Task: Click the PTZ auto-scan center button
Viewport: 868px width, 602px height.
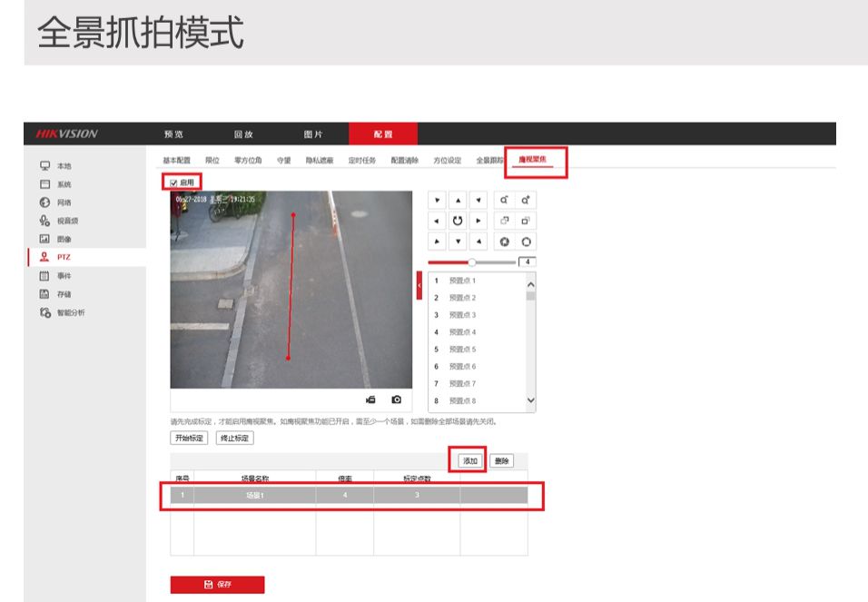Action: tap(459, 221)
